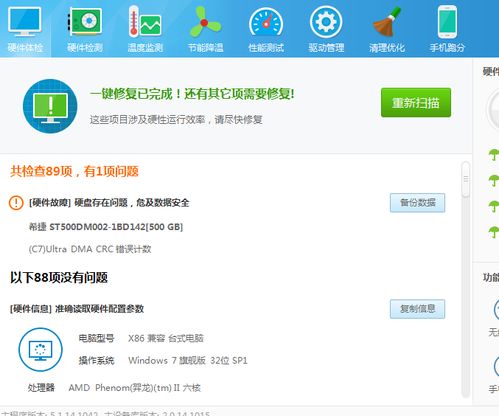Click the 复制信息 button

417,309
